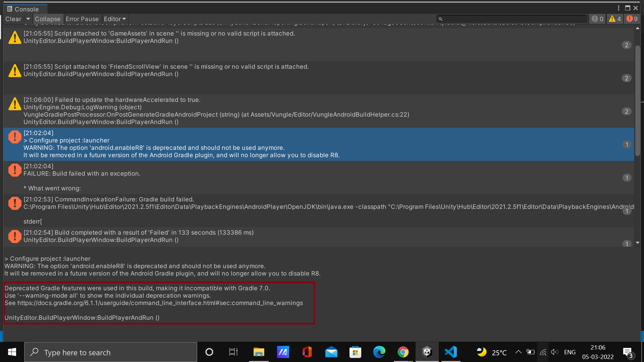The image size is (644, 362).
Task: Clear the console log
Action: click(13, 19)
